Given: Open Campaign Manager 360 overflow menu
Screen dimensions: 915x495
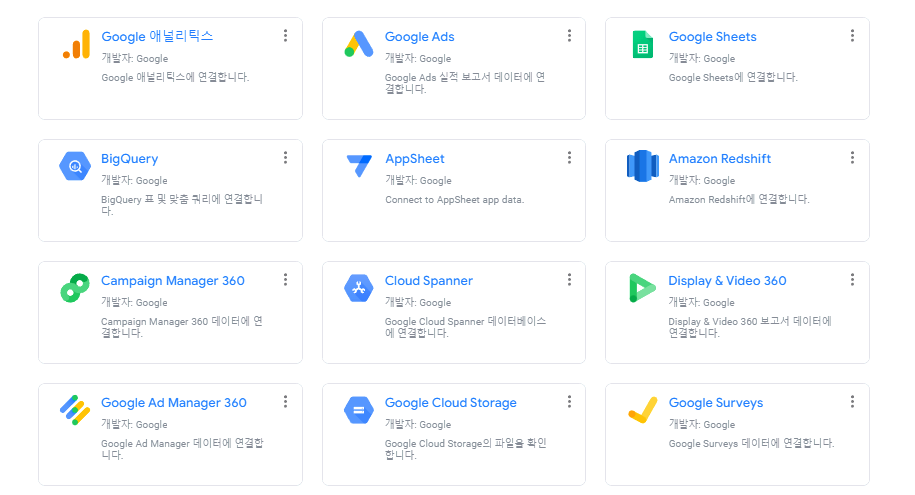Looking at the screenshot, I should tap(285, 280).
